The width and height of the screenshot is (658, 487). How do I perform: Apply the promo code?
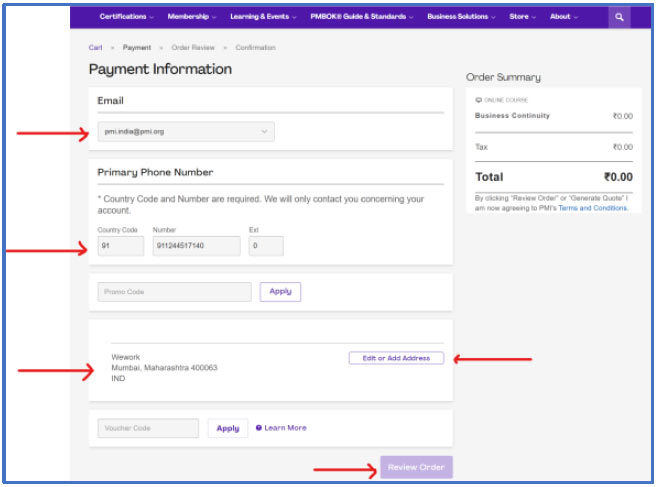coord(280,292)
